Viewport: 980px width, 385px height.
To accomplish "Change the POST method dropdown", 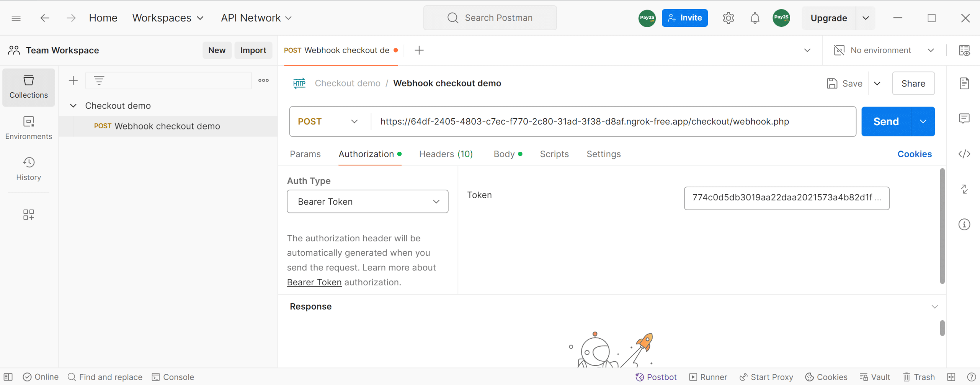I will coord(328,121).
